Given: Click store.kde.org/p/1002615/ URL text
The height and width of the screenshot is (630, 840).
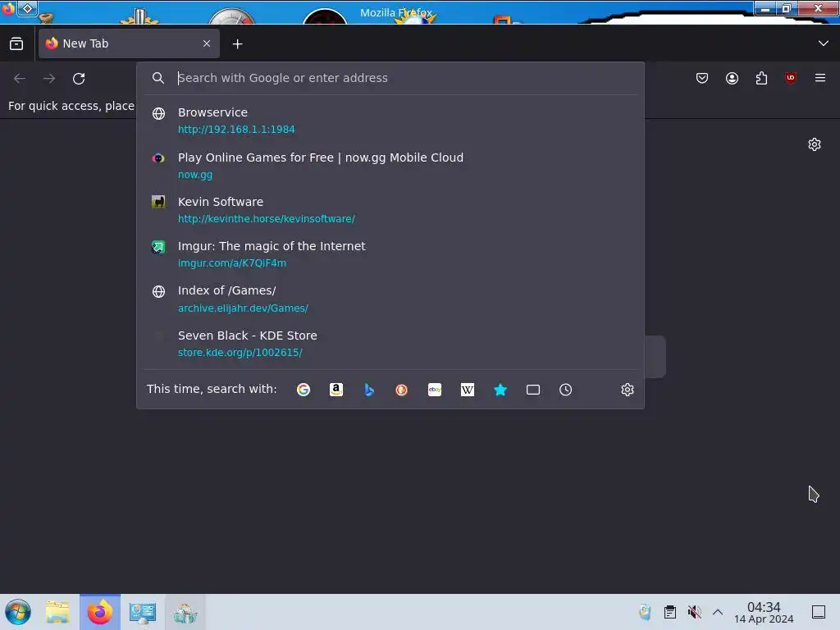Looking at the screenshot, I should tap(240, 353).
